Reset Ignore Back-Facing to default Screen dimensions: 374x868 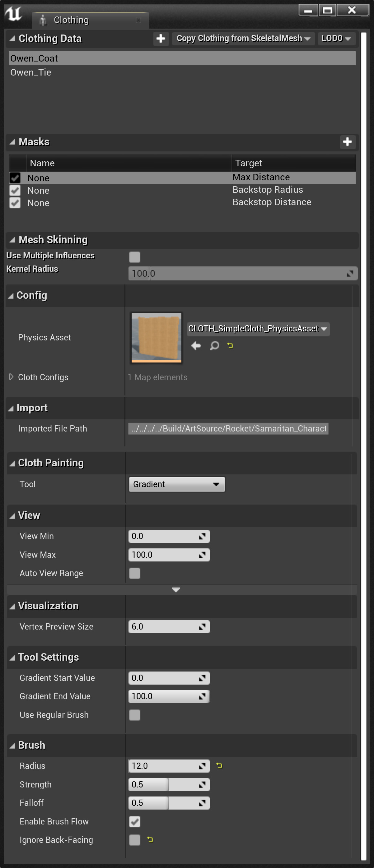(150, 839)
